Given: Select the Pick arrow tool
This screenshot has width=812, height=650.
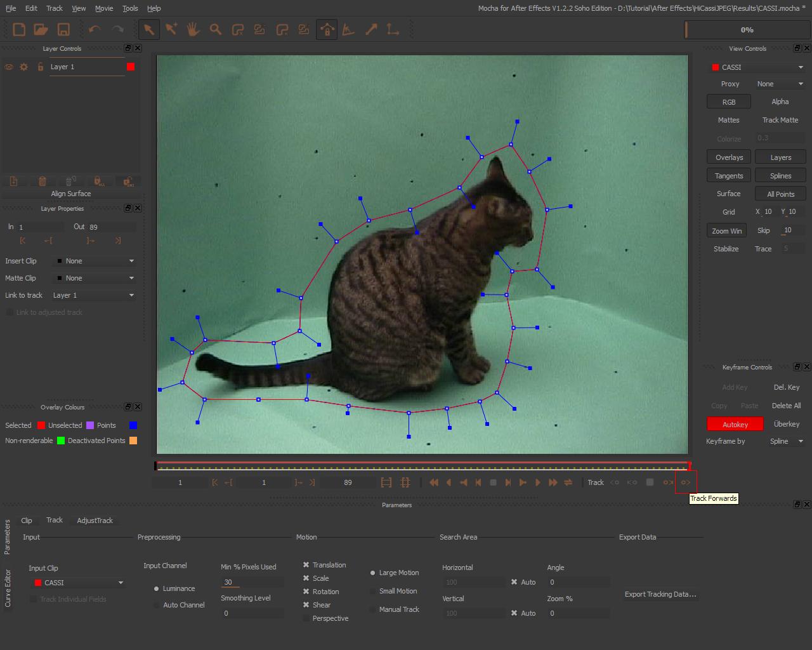Looking at the screenshot, I should coord(149,29).
